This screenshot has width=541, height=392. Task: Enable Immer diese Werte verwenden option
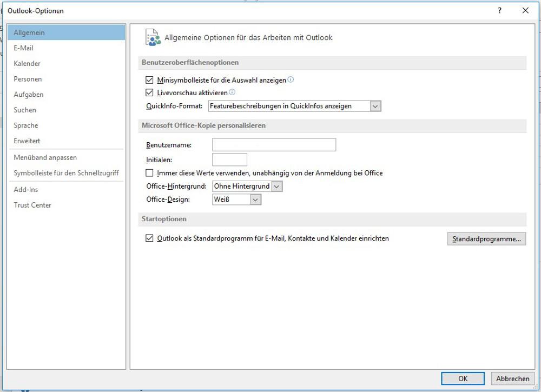[x=149, y=172]
